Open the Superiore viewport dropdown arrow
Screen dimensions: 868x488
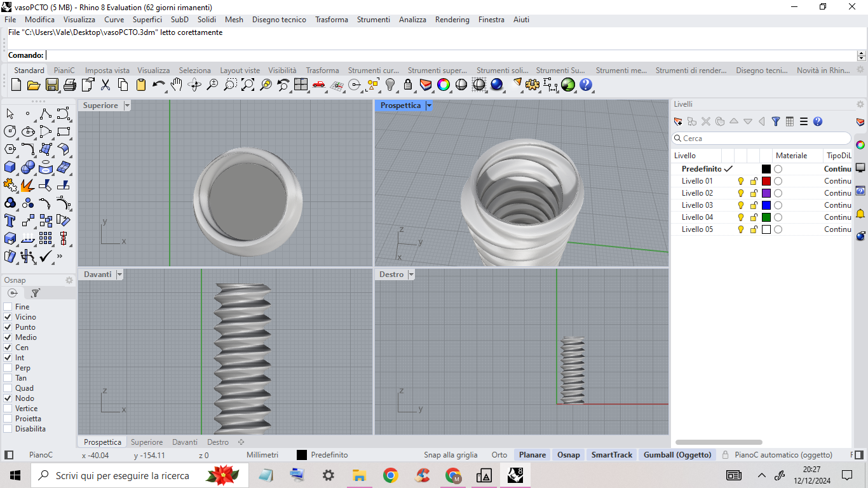tap(127, 105)
